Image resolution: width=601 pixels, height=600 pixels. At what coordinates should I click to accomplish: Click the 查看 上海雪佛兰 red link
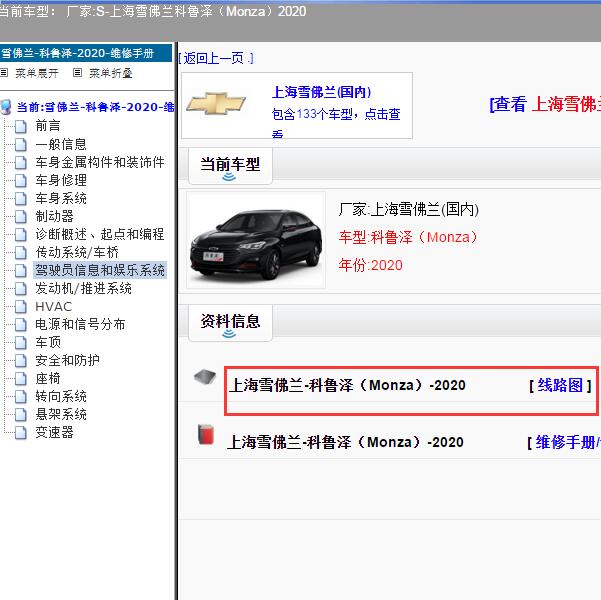click(545, 104)
